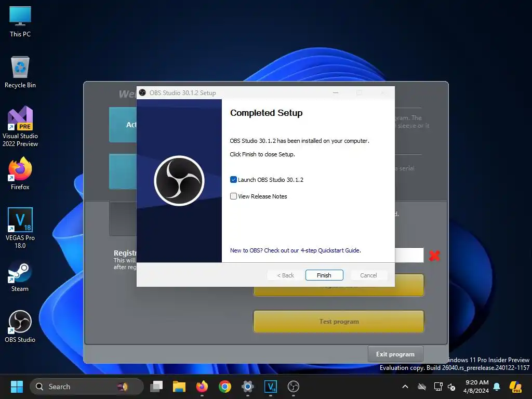
Task: Click the Insider Preview tray icon
Action: pyautogui.click(x=516, y=387)
